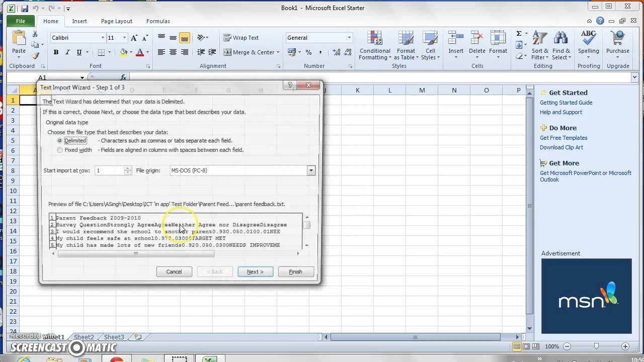644x362 pixels.
Task: Open the Font Size dropdown
Action: click(124, 37)
